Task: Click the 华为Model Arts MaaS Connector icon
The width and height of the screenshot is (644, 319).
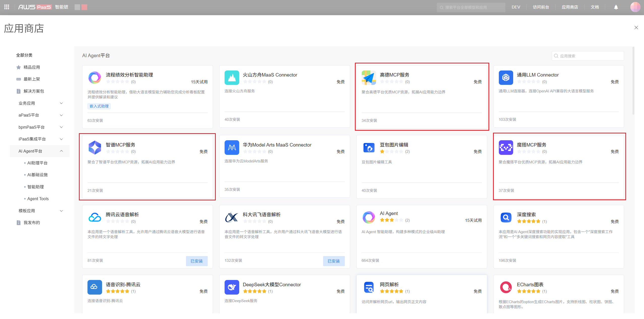Action: [232, 148]
